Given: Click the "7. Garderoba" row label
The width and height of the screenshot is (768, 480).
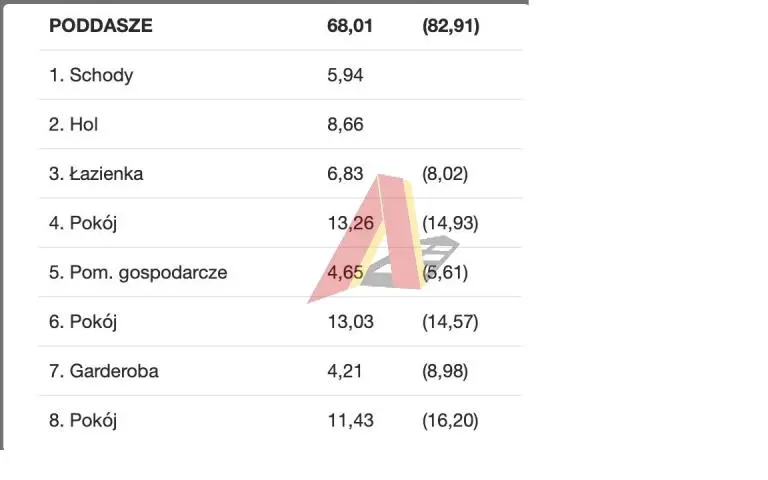Looking at the screenshot, I should [104, 371].
